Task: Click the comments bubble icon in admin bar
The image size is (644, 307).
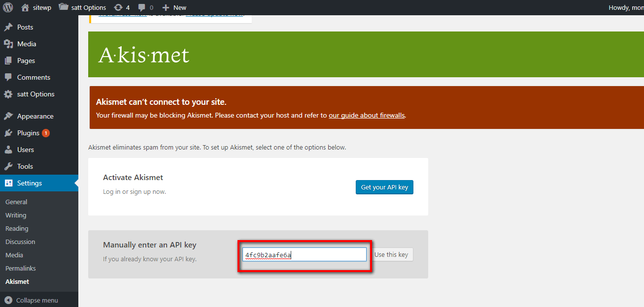Action: pyautogui.click(x=142, y=7)
